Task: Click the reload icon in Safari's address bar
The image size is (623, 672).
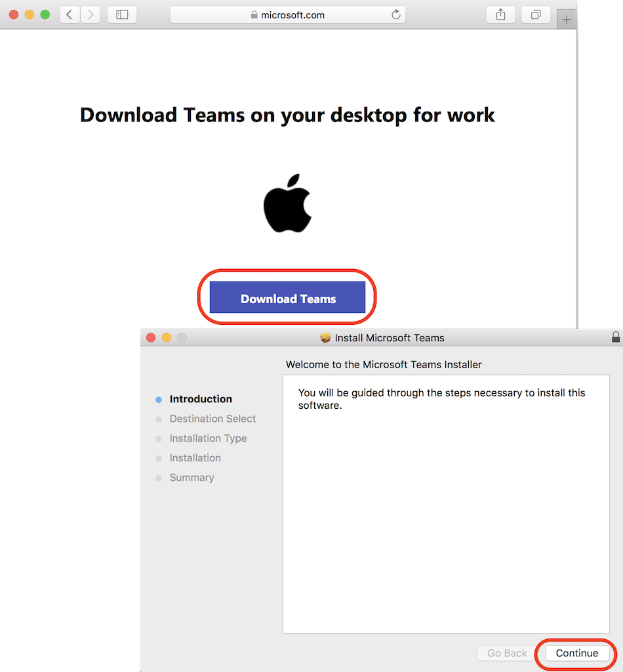Action: pos(396,14)
